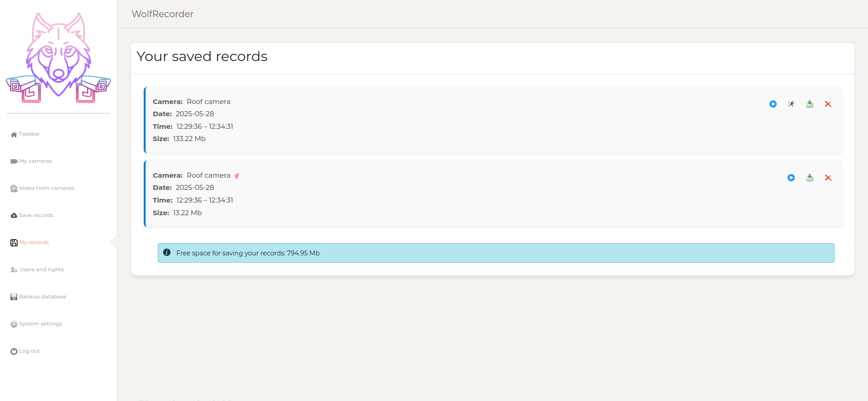
Task: Click the WolfRecorder header title
Action: click(162, 14)
